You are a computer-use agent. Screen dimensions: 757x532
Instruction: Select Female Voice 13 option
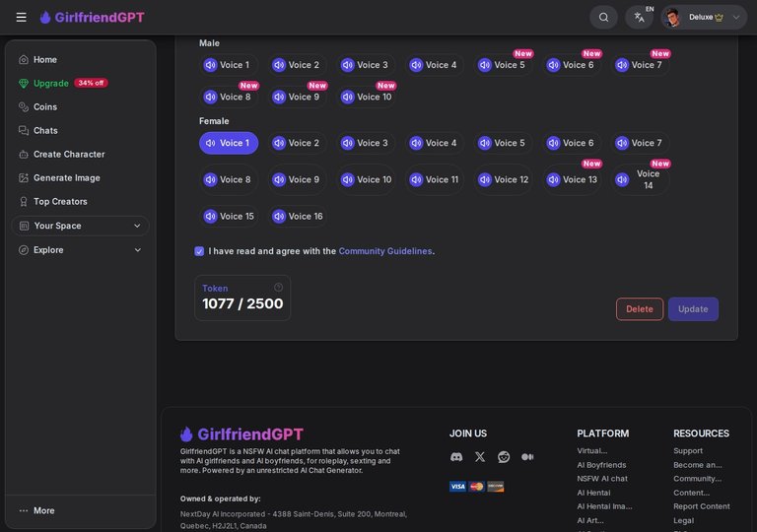[572, 180]
